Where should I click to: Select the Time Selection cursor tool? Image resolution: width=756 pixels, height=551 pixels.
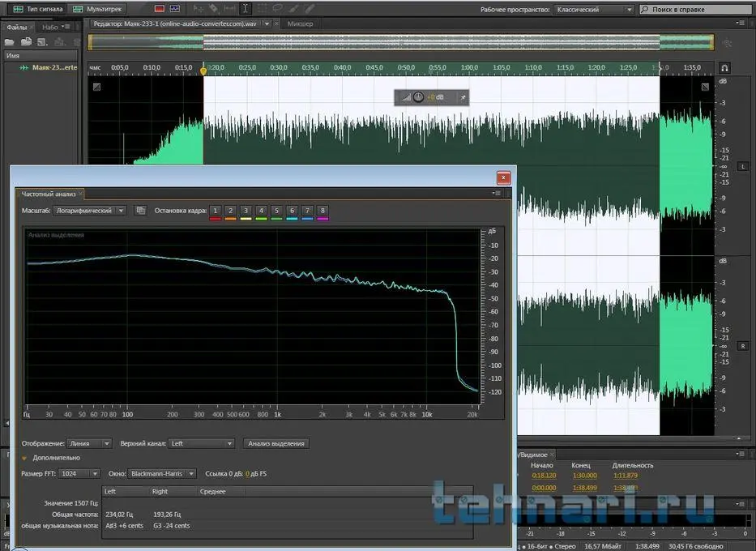[x=246, y=9]
